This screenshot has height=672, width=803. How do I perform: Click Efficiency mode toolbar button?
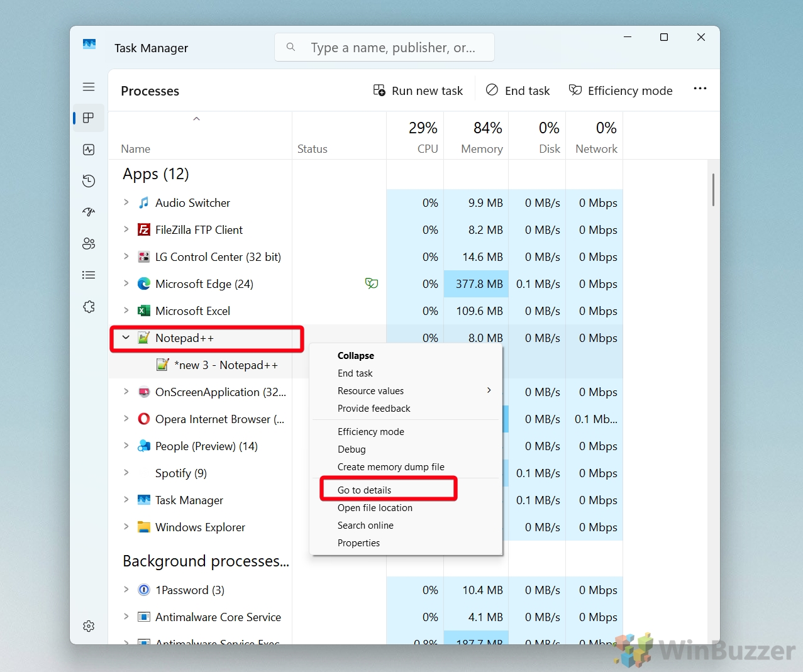[x=621, y=91]
